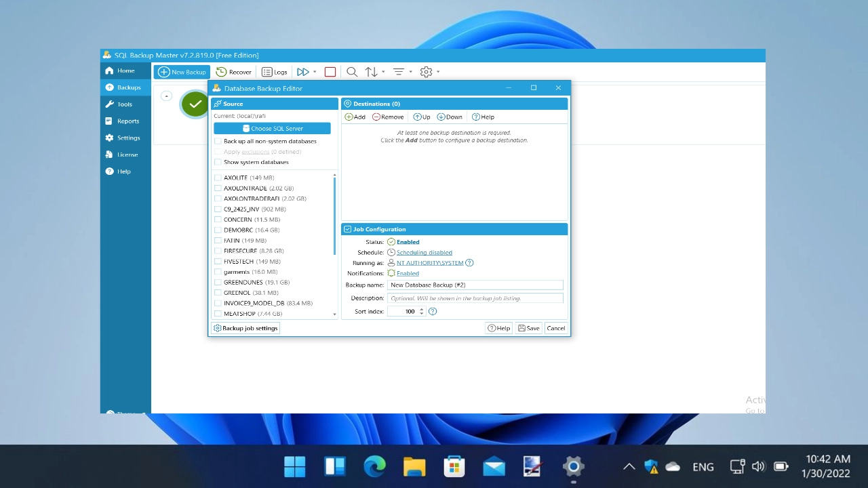
Task: Click the NT AUTHORITY\SYSTEM link
Action: point(430,263)
